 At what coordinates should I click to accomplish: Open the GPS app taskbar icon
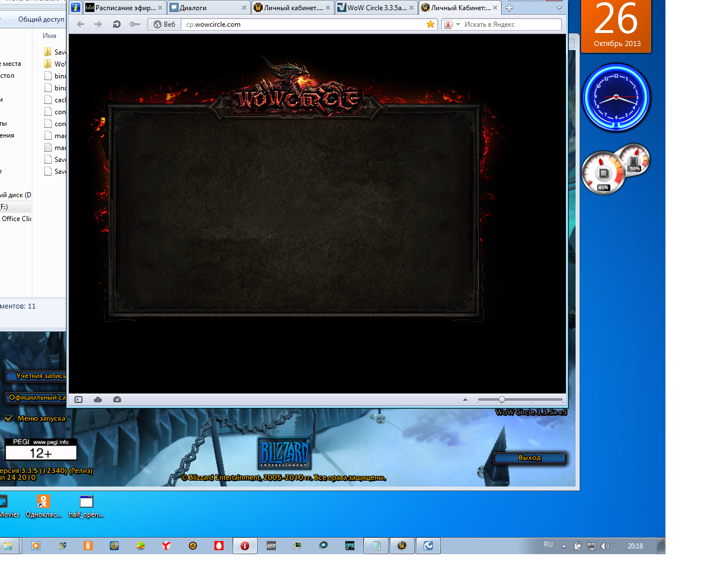[350, 546]
